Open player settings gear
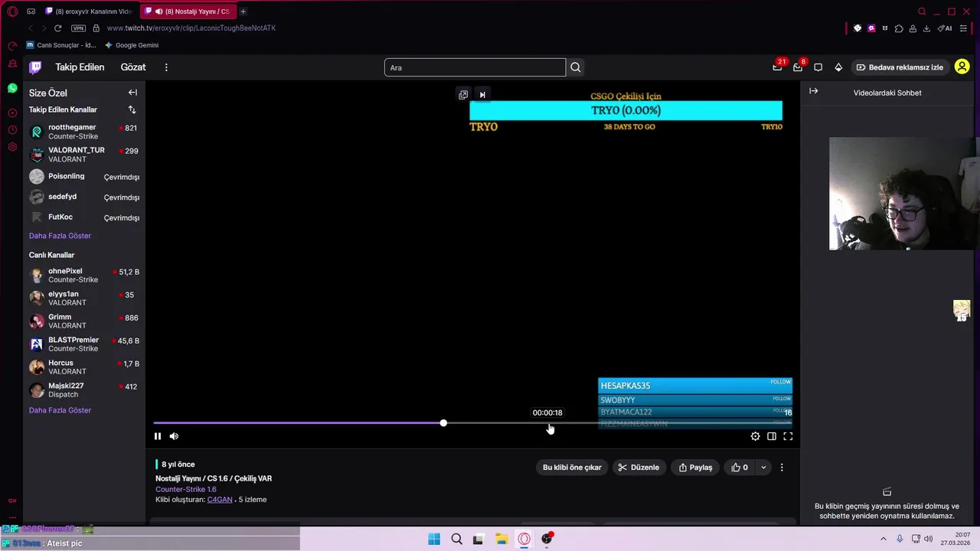The image size is (980, 551). (x=756, y=436)
